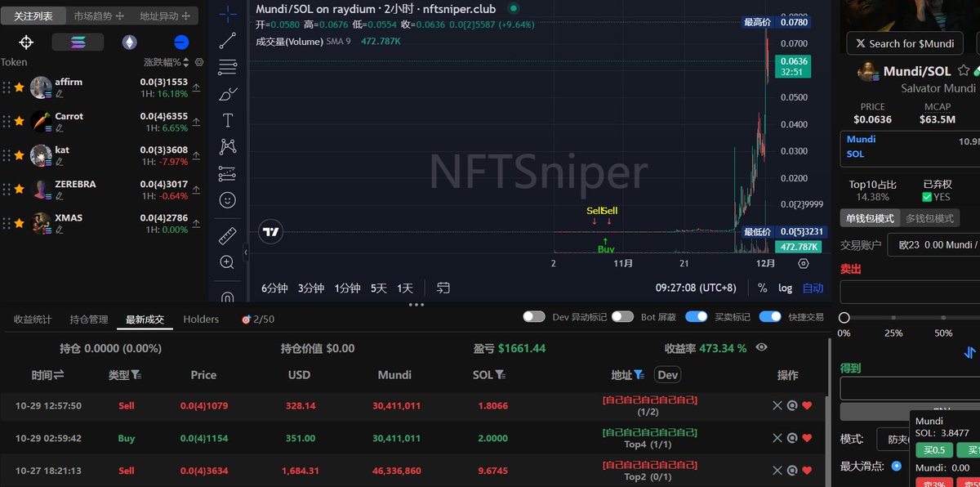The image size is (980, 487).
Task: Open the SOL column filter
Action: click(500, 375)
